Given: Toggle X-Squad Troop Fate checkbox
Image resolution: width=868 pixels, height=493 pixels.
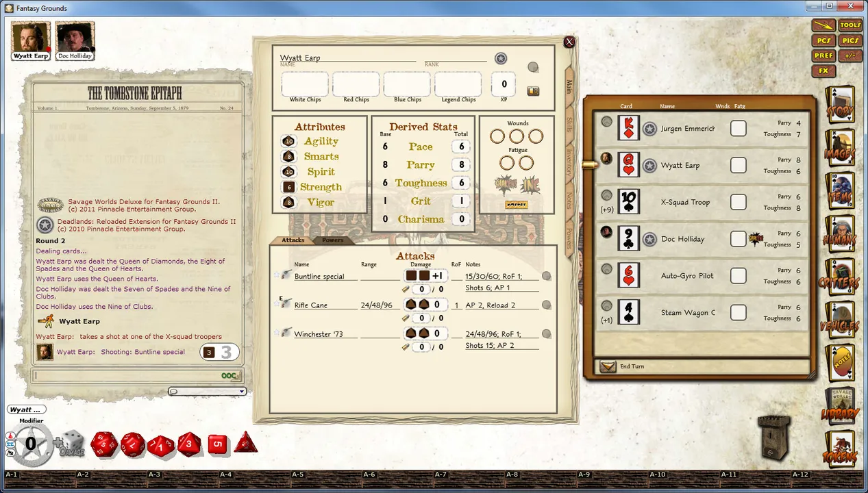Looking at the screenshot, I should click(738, 202).
